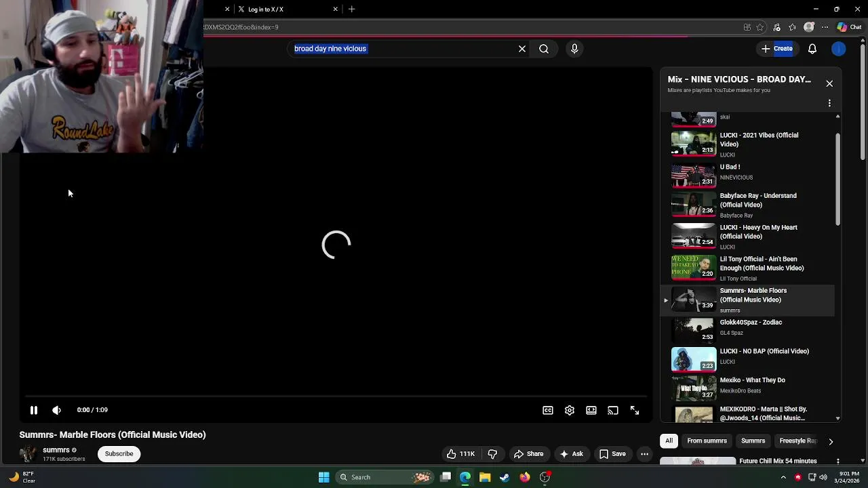The width and height of the screenshot is (868, 488).
Task: Mute the video volume
Action: coord(57,410)
